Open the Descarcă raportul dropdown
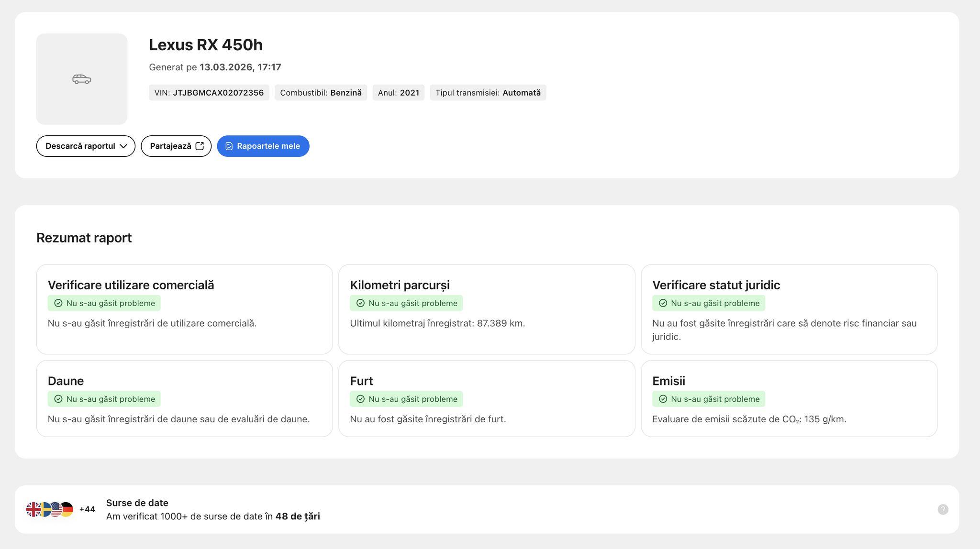 [80, 146]
